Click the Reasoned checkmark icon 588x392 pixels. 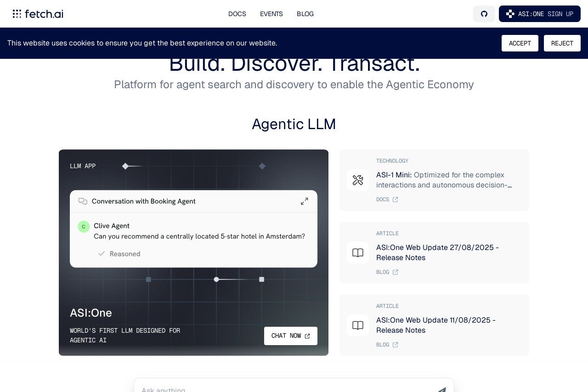102,254
